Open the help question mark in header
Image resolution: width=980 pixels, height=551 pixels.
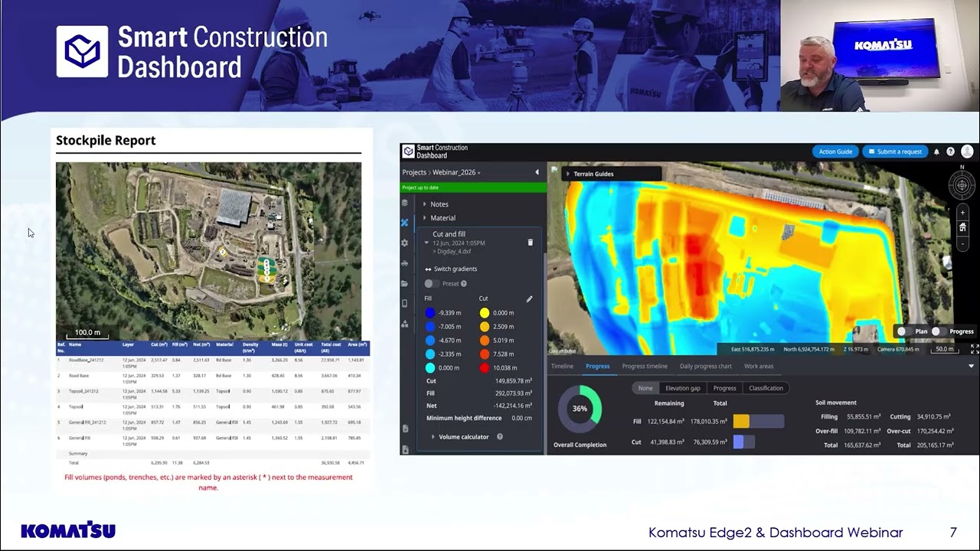[x=950, y=152]
